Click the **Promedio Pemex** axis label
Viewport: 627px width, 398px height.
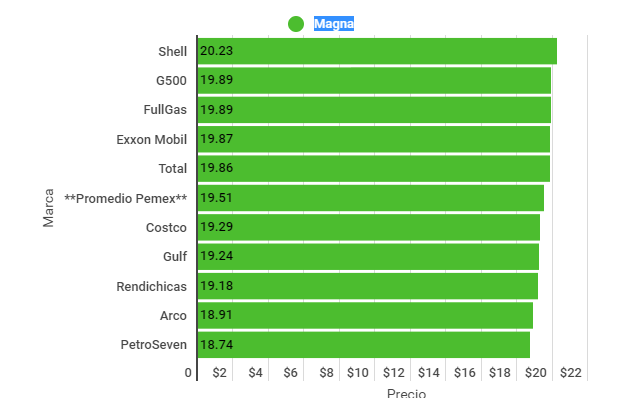coord(126,198)
